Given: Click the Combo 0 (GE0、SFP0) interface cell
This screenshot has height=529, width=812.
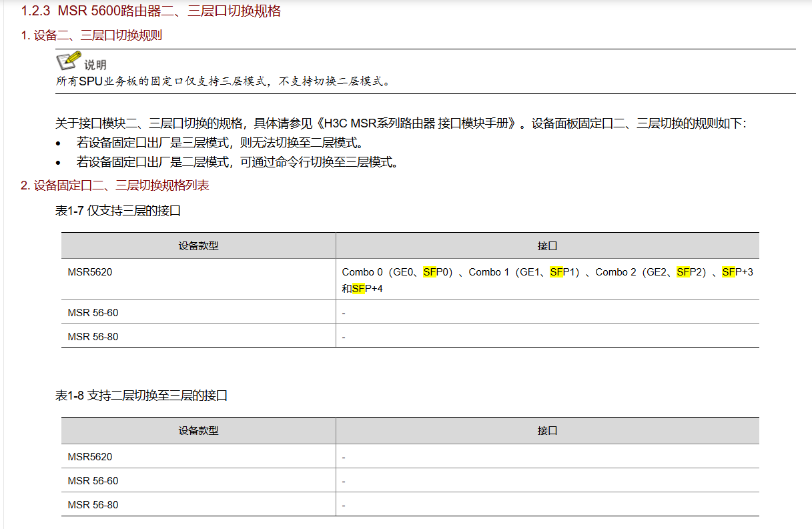Looking at the screenshot, I should [547, 280].
